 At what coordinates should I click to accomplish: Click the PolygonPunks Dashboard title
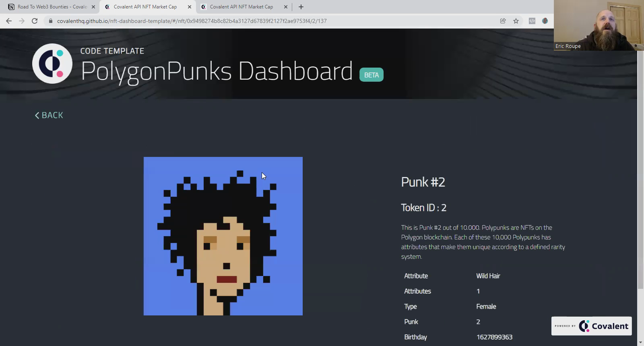click(x=217, y=72)
